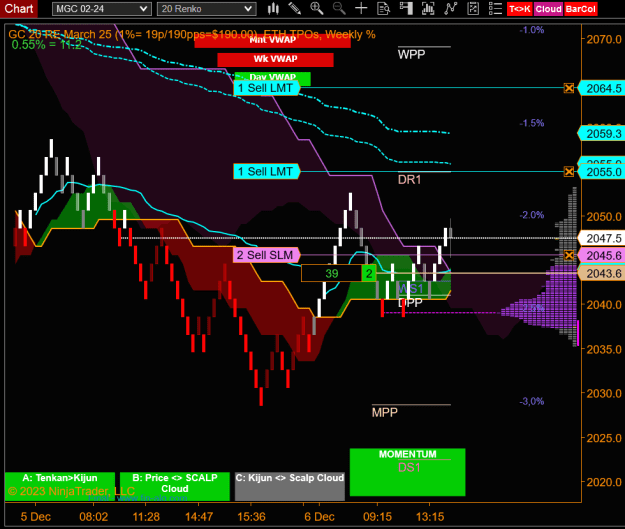Click the C: Kijun <> Scalp Cloud box

coord(290,486)
